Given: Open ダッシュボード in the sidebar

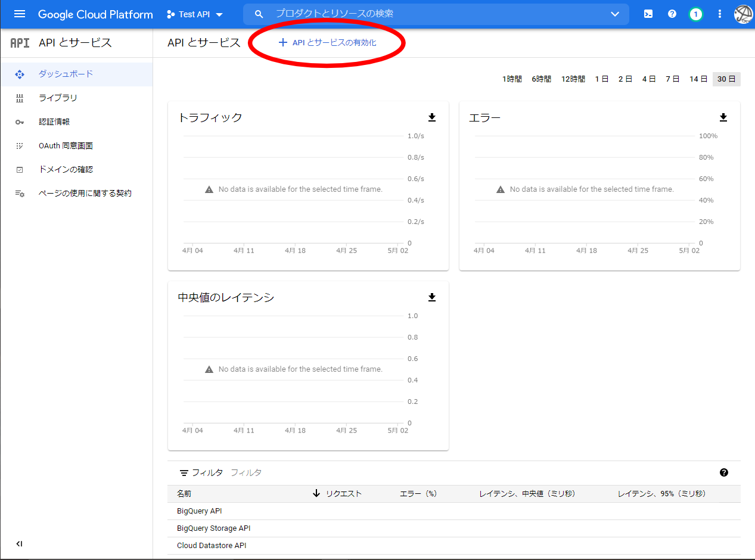Looking at the screenshot, I should pyautogui.click(x=76, y=74).
